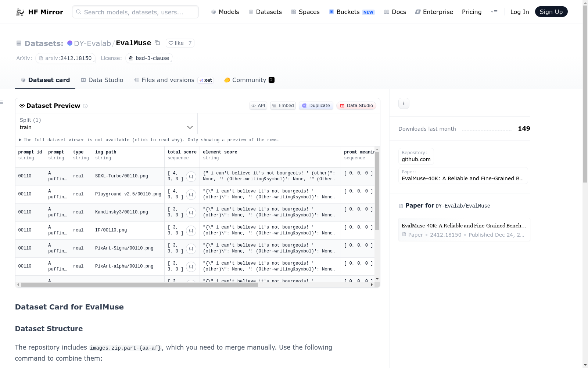Switch to the Dataset card tab
This screenshot has height=368, width=588.
coord(45,80)
